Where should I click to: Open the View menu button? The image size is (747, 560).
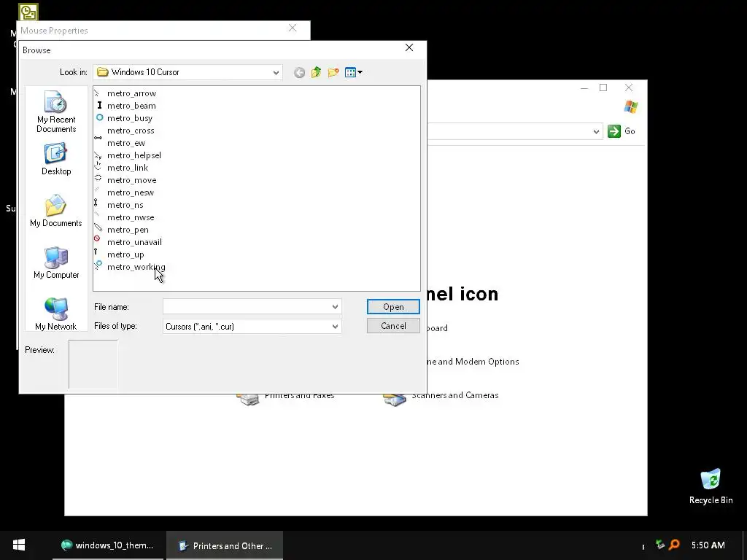click(354, 72)
